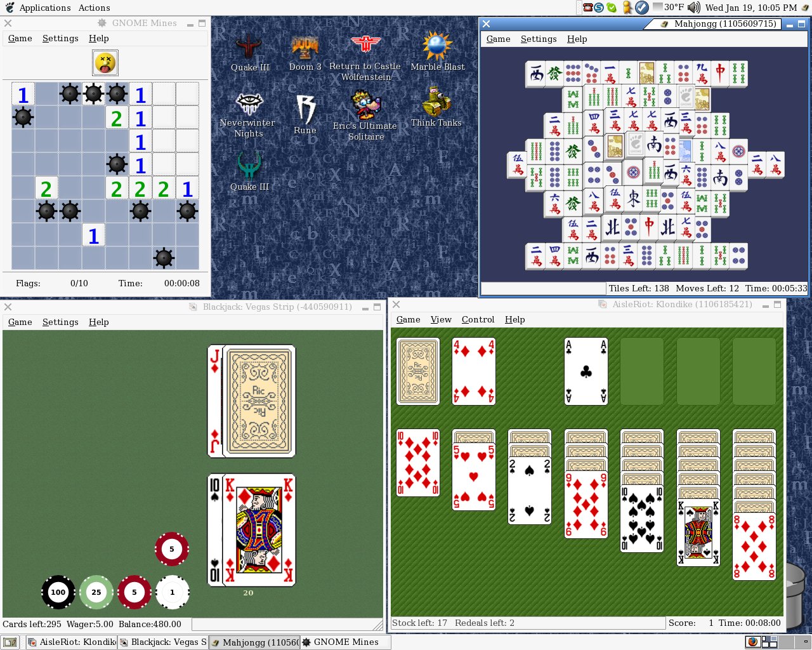Switch to GNOME Mines in the taskbar
This screenshot has width=812, height=650.
point(346,642)
